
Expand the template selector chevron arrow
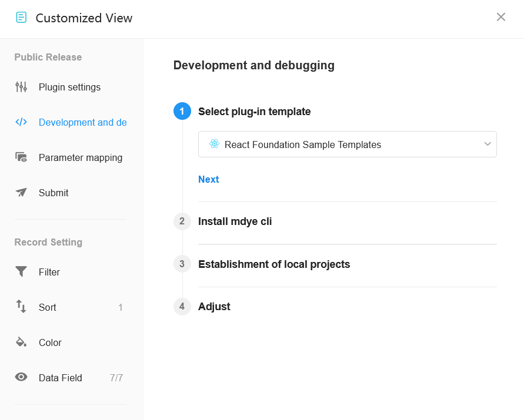[x=488, y=144]
